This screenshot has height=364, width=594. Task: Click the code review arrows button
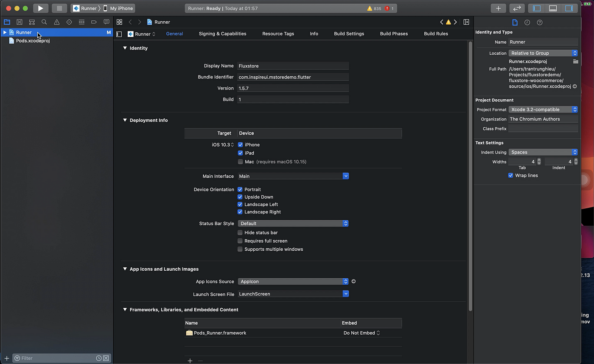tap(517, 8)
